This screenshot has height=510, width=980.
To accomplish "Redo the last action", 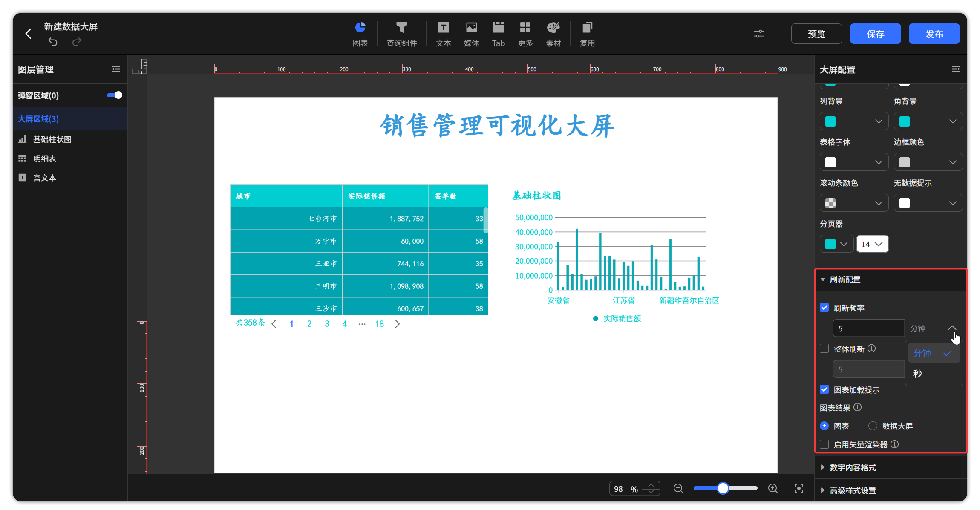I will pos(77,42).
